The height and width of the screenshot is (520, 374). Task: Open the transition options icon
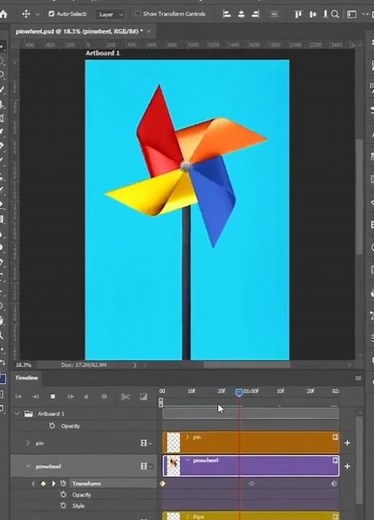pyautogui.click(x=143, y=397)
